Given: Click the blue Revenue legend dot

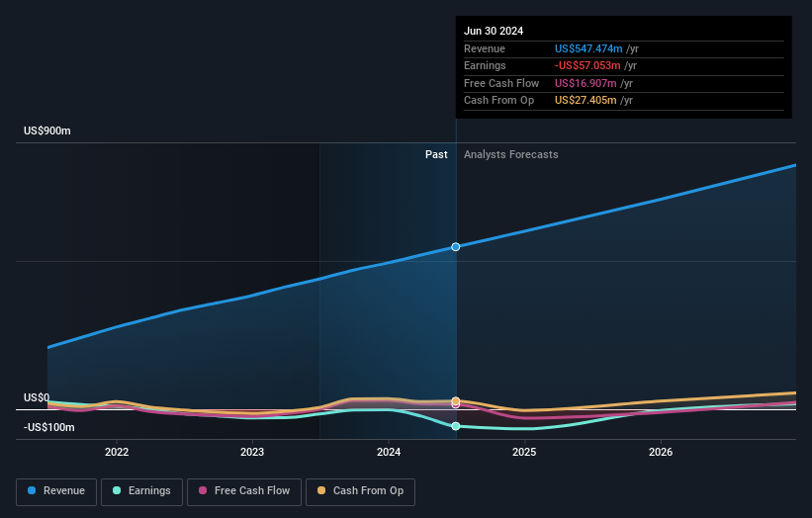Looking at the screenshot, I should [32, 490].
